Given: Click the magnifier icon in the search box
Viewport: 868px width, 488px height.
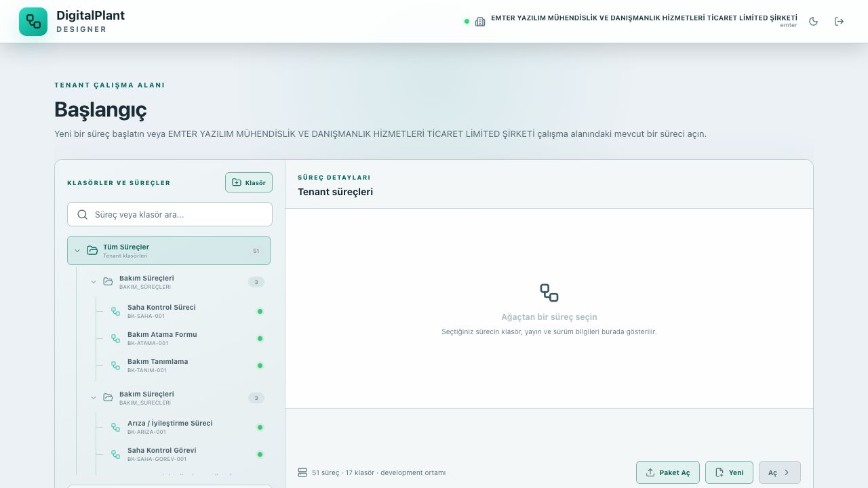Looking at the screenshot, I should [x=83, y=214].
